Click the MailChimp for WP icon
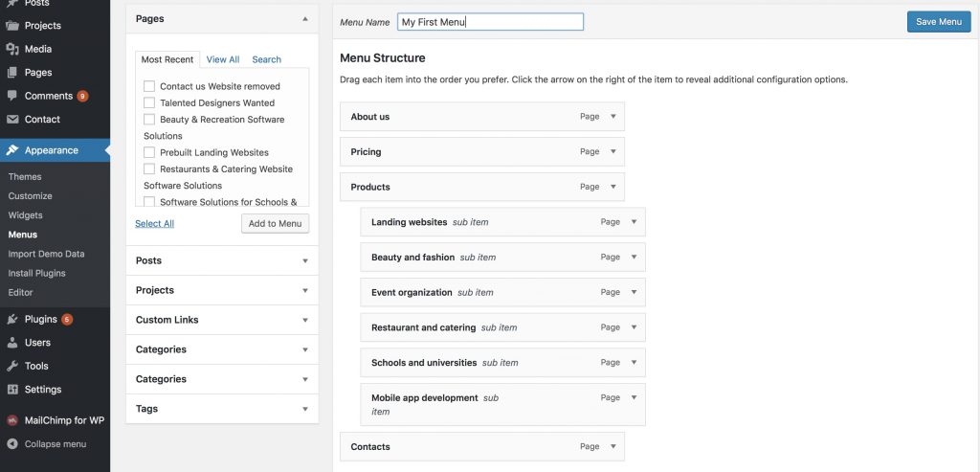 pos(12,420)
